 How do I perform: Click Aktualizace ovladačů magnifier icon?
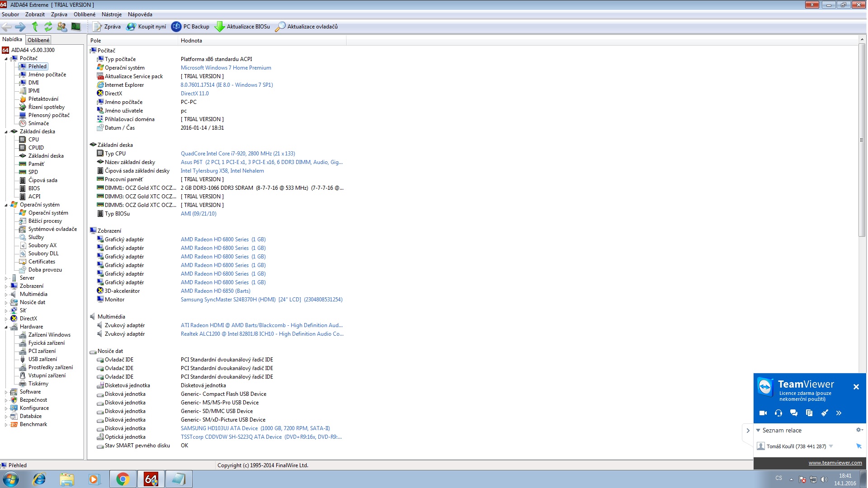pyautogui.click(x=280, y=27)
